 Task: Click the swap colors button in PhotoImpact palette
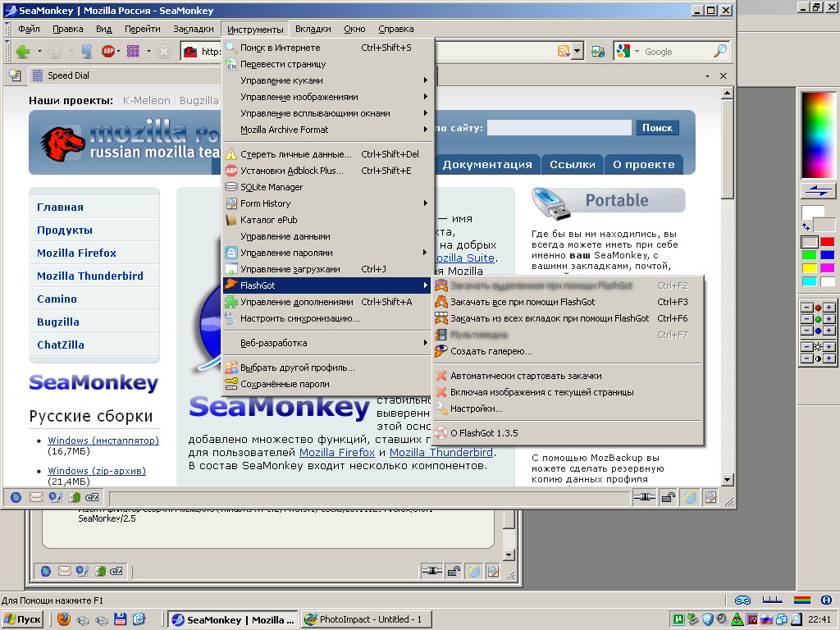click(x=819, y=190)
